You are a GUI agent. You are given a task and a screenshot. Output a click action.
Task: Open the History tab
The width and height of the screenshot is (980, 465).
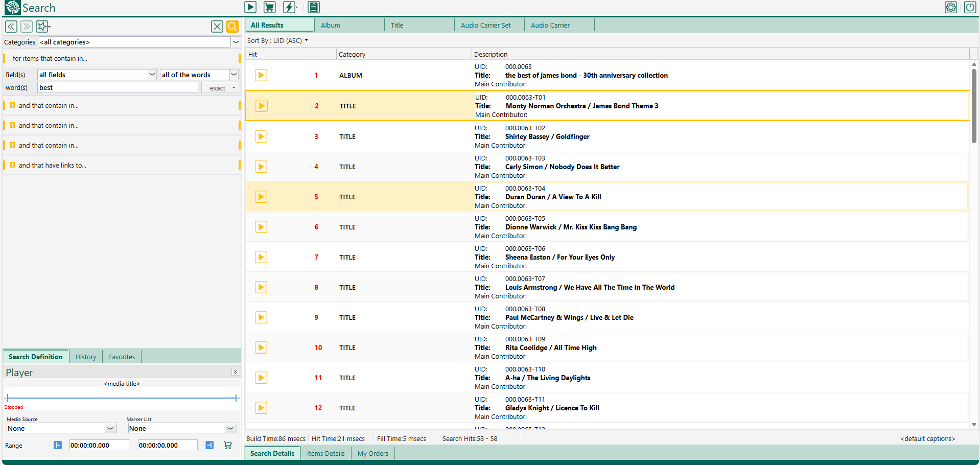[x=86, y=357]
